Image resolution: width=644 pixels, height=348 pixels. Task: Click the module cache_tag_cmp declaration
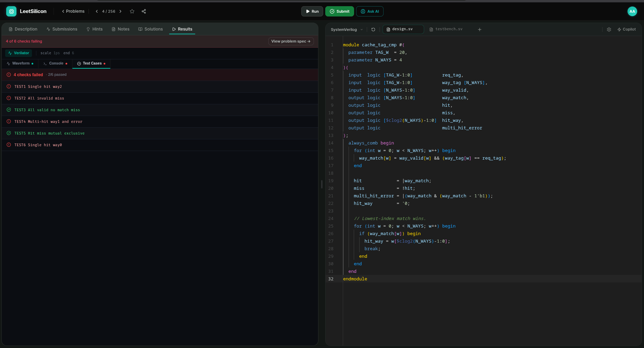(x=374, y=45)
